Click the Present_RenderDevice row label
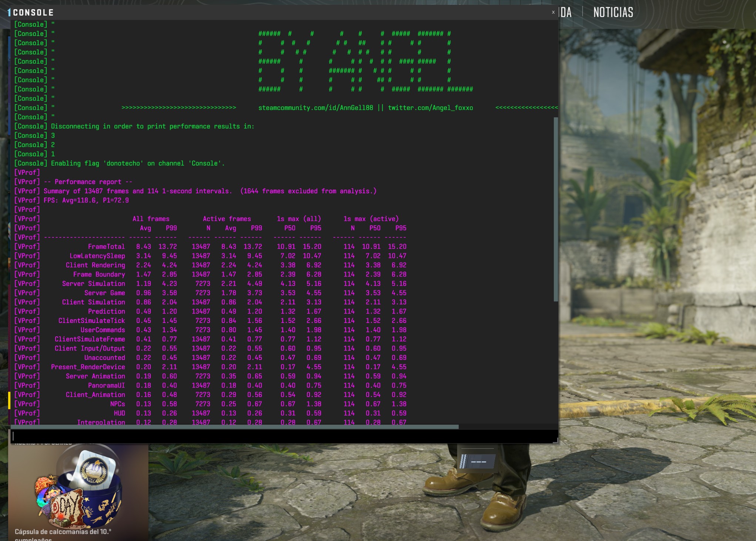The image size is (756, 541). 88,367
